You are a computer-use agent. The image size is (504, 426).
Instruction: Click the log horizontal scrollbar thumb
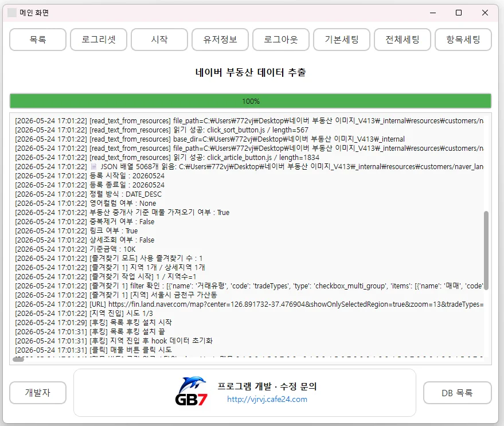tap(18, 359)
